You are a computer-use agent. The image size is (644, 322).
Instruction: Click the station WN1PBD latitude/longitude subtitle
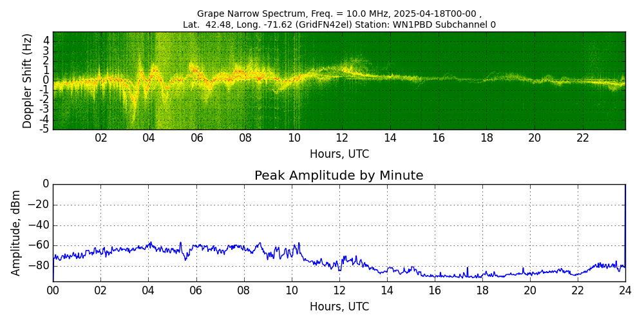pos(339,24)
